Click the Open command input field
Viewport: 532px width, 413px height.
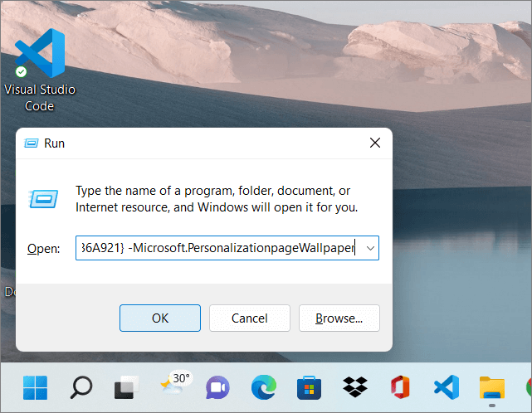tap(227, 248)
